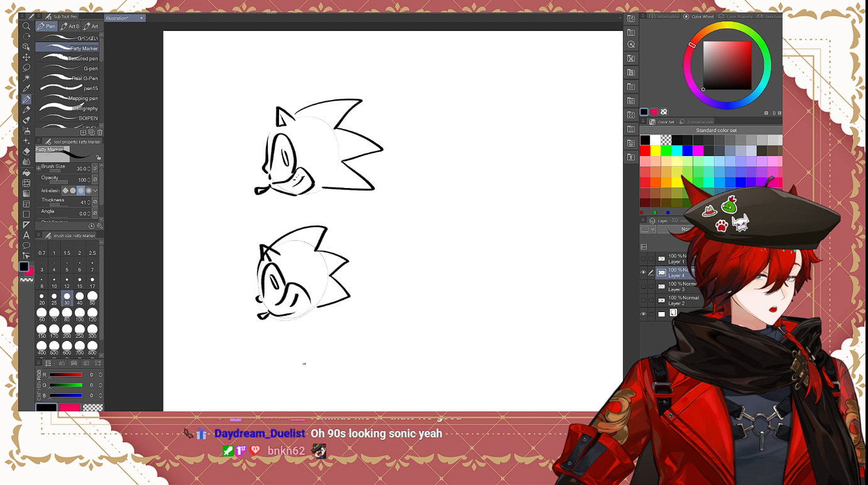868x485 pixels.
Task: Expand the Brush Size settings plus
Action: pos(38,168)
